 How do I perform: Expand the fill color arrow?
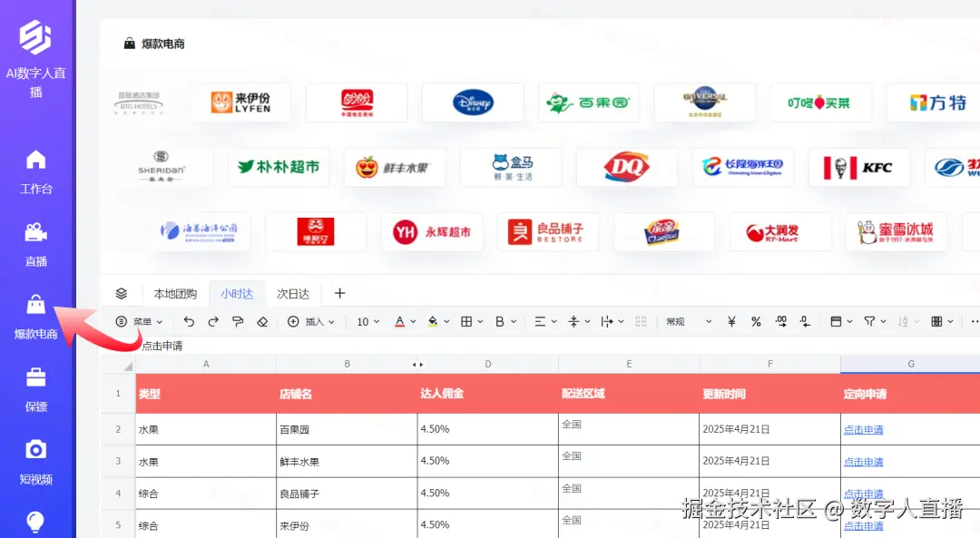pos(446,322)
